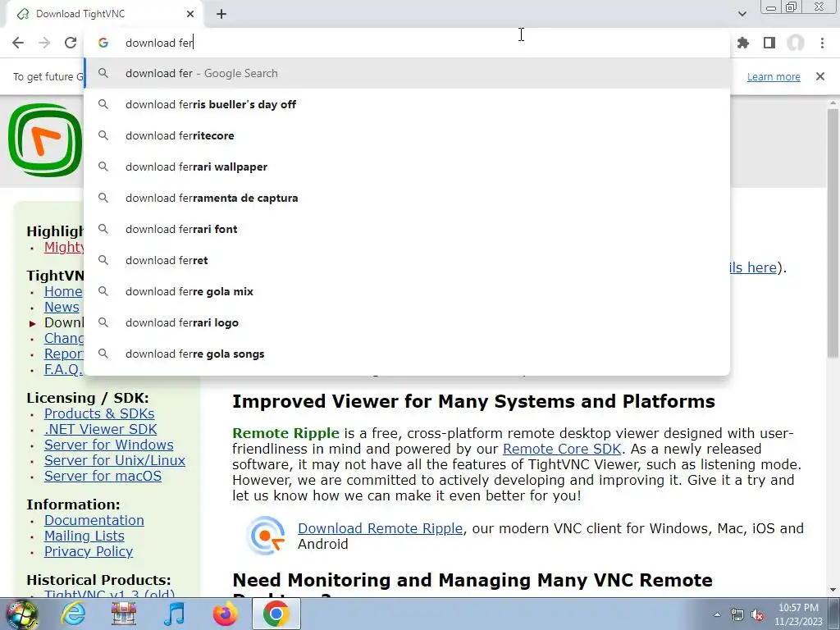Viewport: 840px width, 630px height.
Task: Click the network tray icon
Action: point(737,615)
